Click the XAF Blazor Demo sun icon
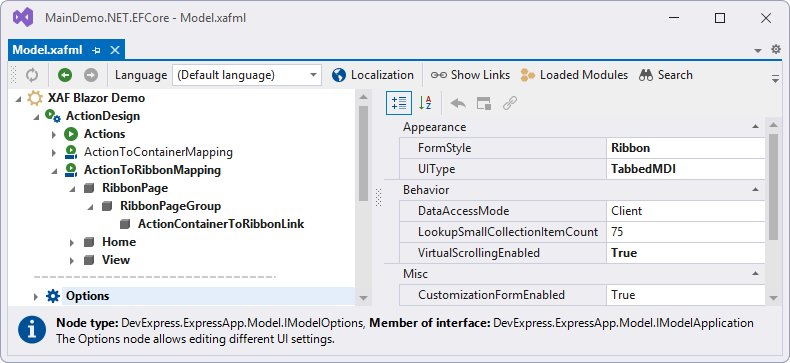 pos(35,98)
